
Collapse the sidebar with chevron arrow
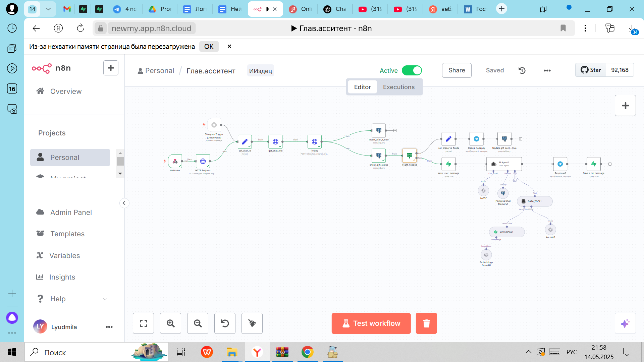click(x=124, y=203)
